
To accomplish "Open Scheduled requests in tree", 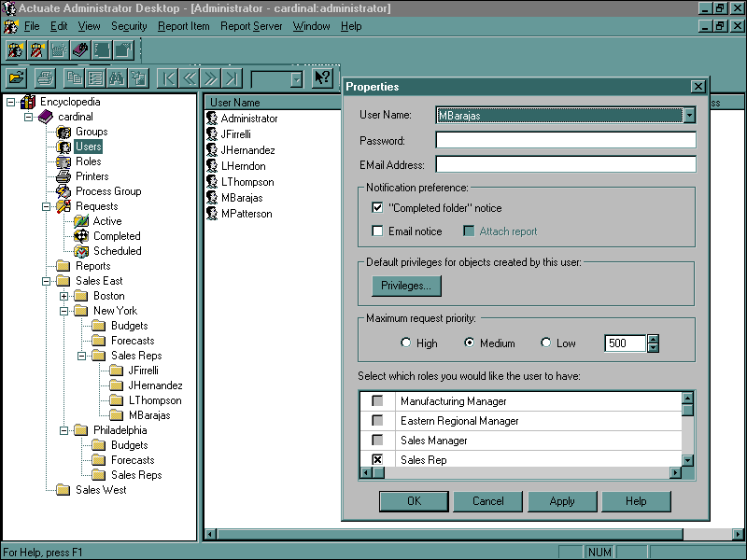I will pyautogui.click(x=118, y=251).
